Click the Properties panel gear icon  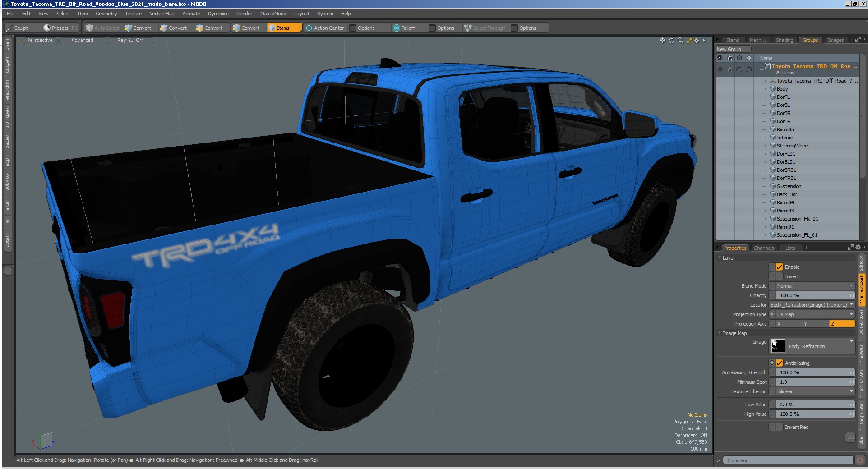(x=858, y=247)
